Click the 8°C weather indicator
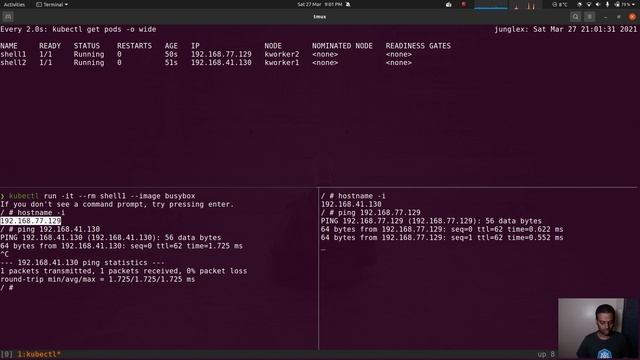640x360 pixels. [560, 4]
